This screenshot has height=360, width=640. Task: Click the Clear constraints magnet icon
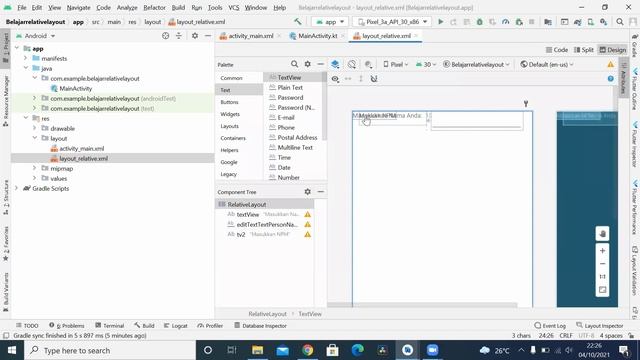(x=374, y=79)
